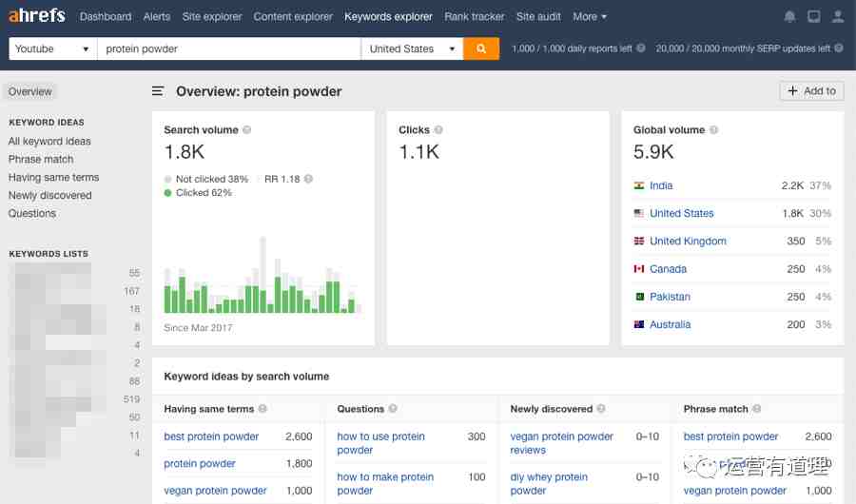This screenshot has height=504, width=856.
Task: Focus the protein powder keyword search field
Action: (x=228, y=48)
